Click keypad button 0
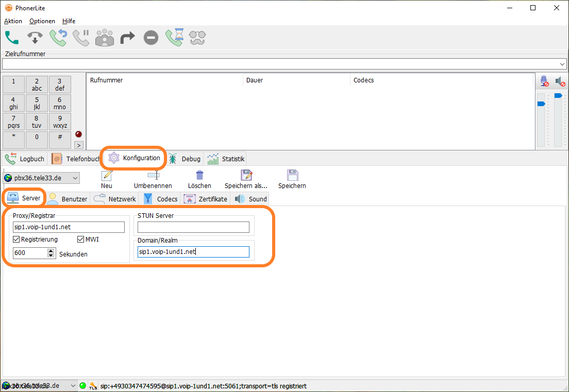This screenshot has width=569, height=392. click(37, 140)
